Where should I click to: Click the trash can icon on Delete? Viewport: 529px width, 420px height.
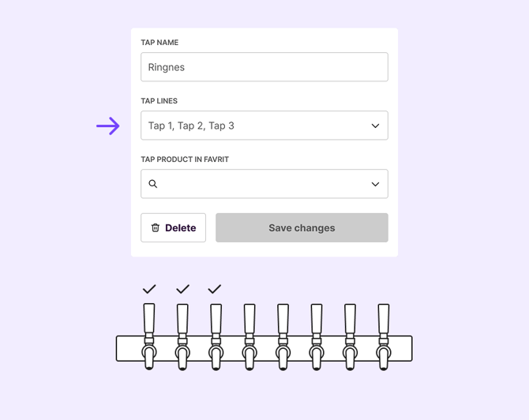pos(156,227)
